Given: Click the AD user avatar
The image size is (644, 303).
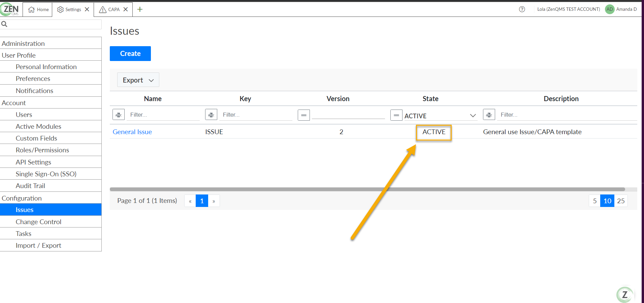Looking at the screenshot, I should [610, 9].
